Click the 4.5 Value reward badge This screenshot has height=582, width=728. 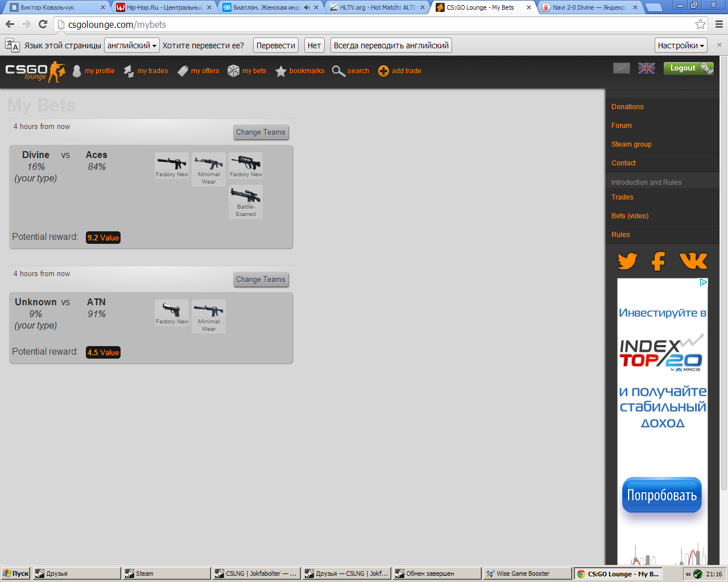coord(103,352)
